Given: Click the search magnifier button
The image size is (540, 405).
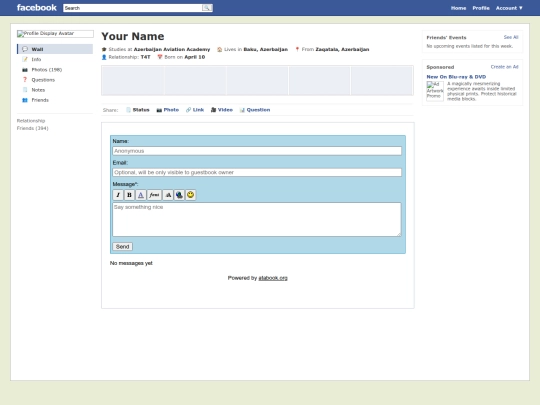Looking at the screenshot, I should [x=207, y=8].
